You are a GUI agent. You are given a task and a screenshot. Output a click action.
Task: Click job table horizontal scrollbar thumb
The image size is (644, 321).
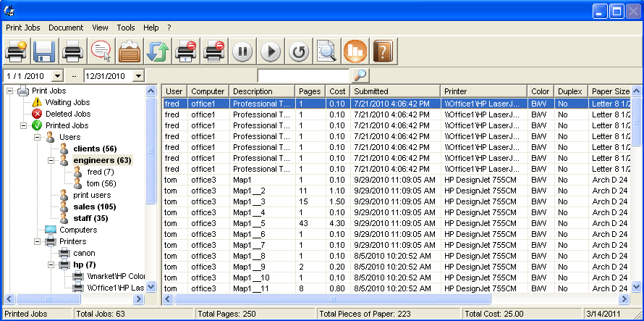click(333, 299)
